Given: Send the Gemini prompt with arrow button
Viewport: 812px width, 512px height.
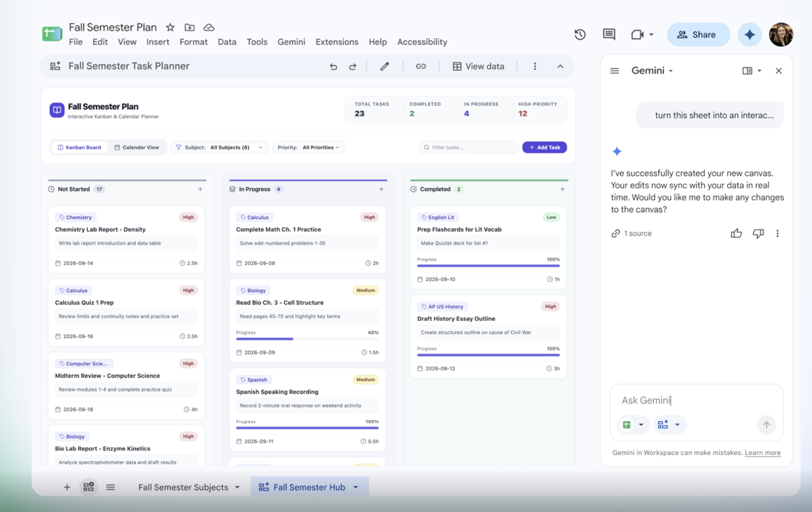Looking at the screenshot, I should pos(766,425).
